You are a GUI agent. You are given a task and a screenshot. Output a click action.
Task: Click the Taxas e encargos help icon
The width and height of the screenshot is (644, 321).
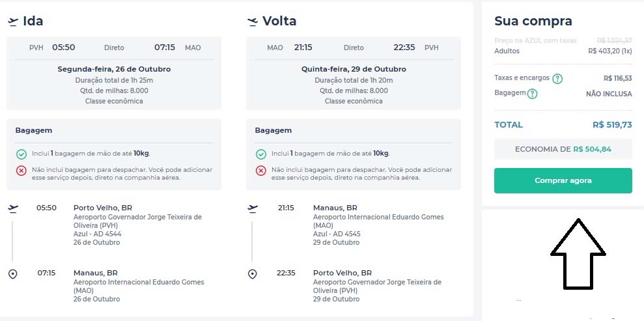coord(557,79)
